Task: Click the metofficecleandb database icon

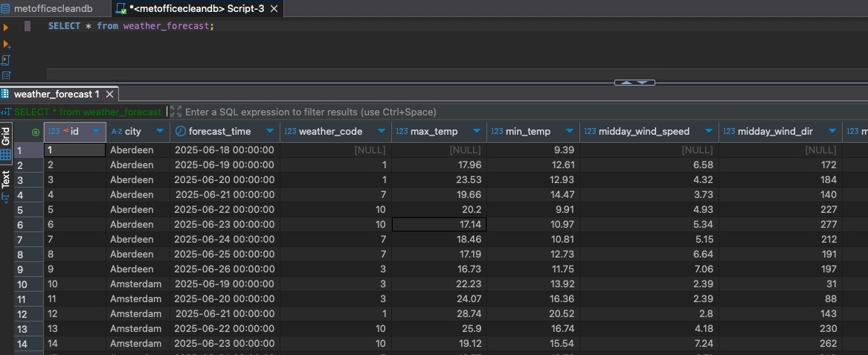Action: coord(5,9)
